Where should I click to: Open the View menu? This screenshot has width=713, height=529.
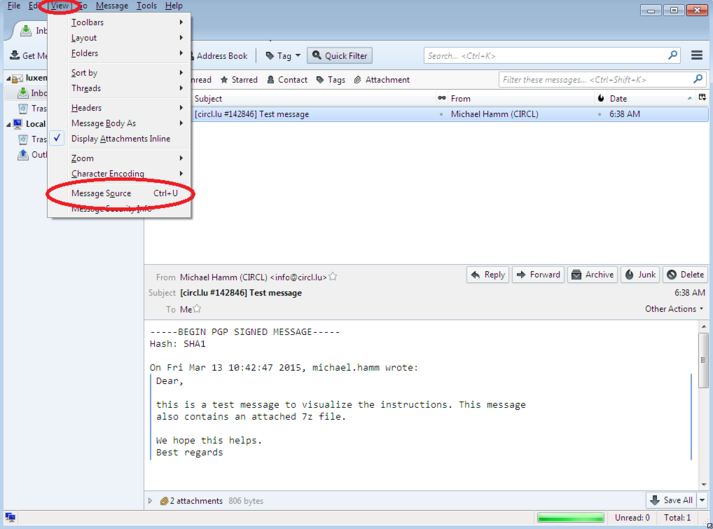click(x=60, y=6)
